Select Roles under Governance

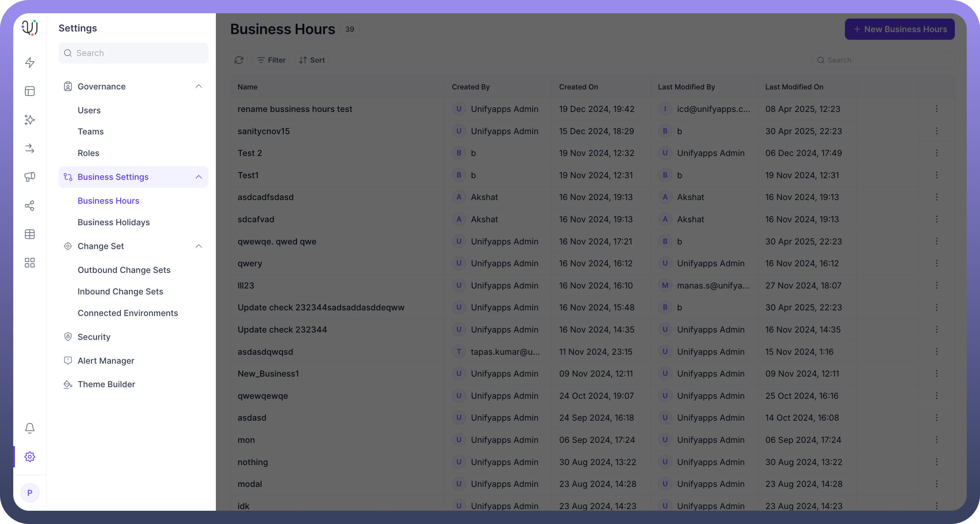click(x=88, y=153)
